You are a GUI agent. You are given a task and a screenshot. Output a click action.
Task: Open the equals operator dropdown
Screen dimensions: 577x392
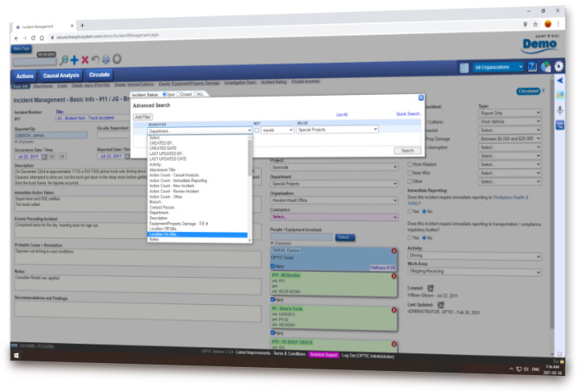pyautogui.click(x=278, y=130)
